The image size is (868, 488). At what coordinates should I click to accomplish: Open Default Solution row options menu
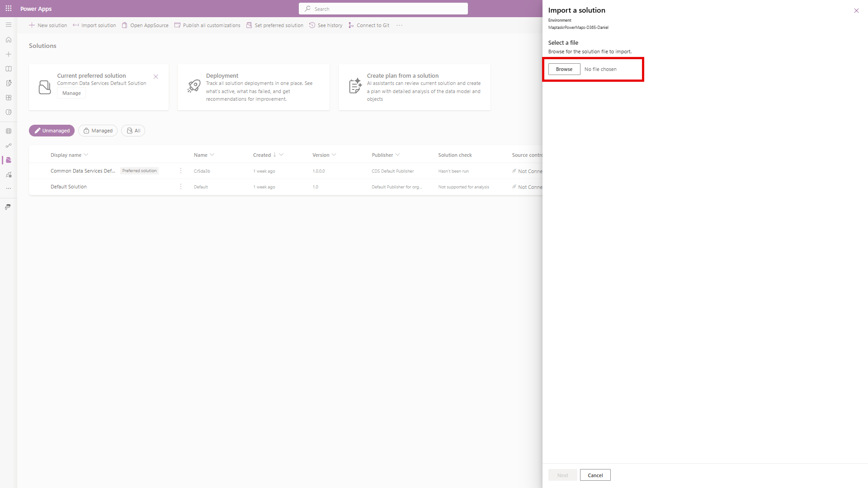(181, 187)
